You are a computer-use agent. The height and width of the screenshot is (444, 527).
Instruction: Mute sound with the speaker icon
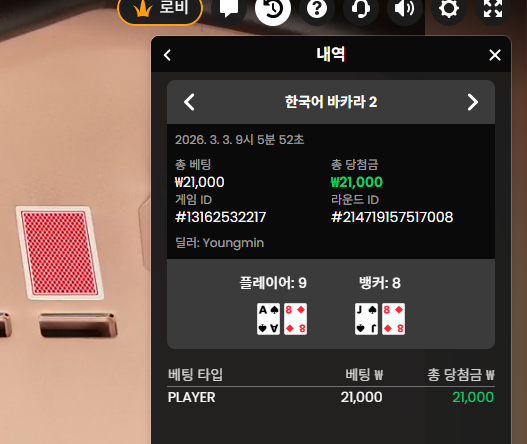tap(405, 8)
